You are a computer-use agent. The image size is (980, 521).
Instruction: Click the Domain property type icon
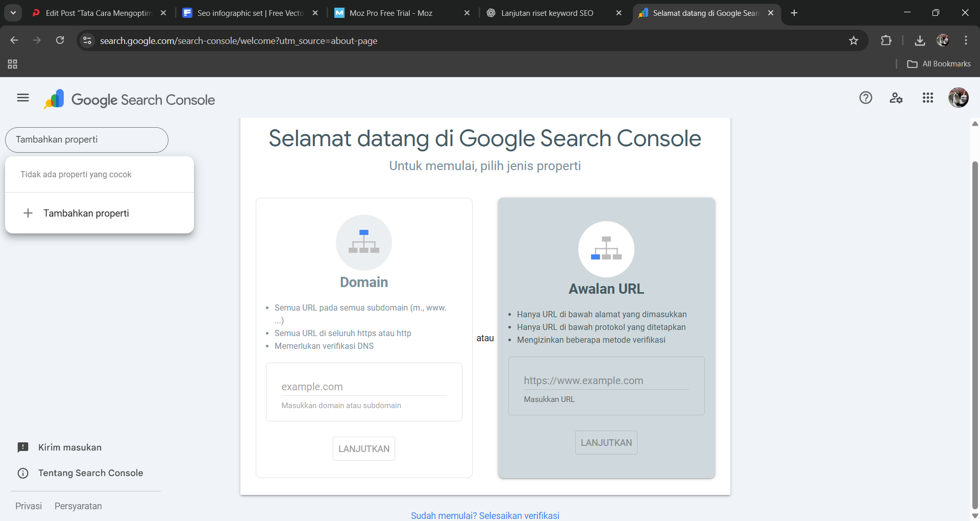(364, 243)
